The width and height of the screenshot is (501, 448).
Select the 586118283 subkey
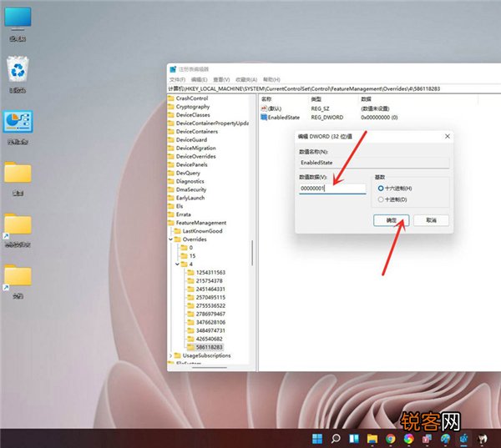click(209, 347)
